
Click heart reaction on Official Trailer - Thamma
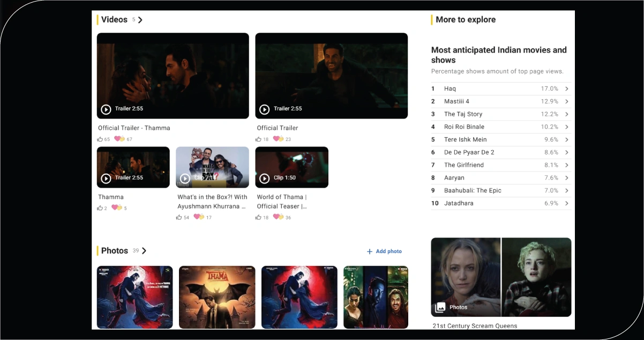(118, 139)
